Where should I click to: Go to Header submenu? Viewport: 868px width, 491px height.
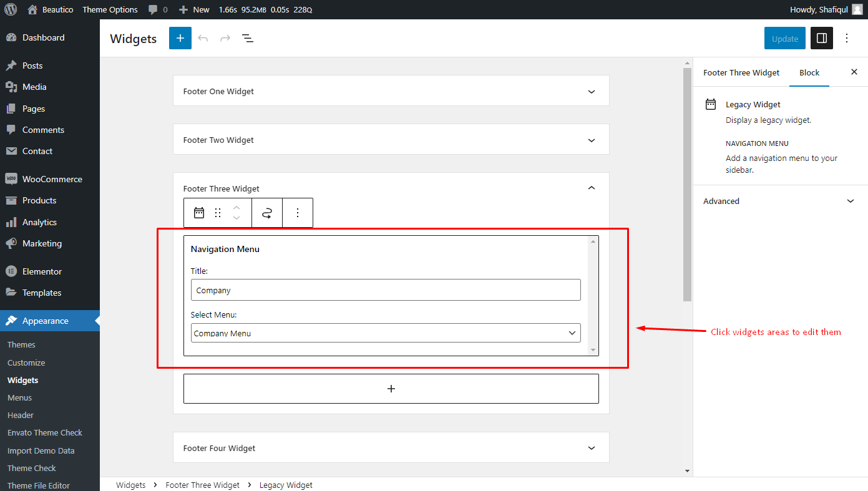(x=21, y=415)
